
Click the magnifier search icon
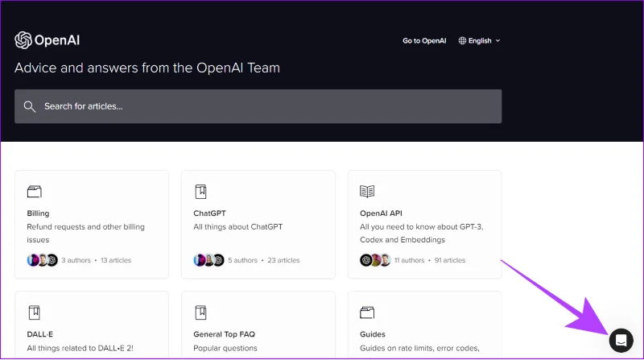point(30,106)
